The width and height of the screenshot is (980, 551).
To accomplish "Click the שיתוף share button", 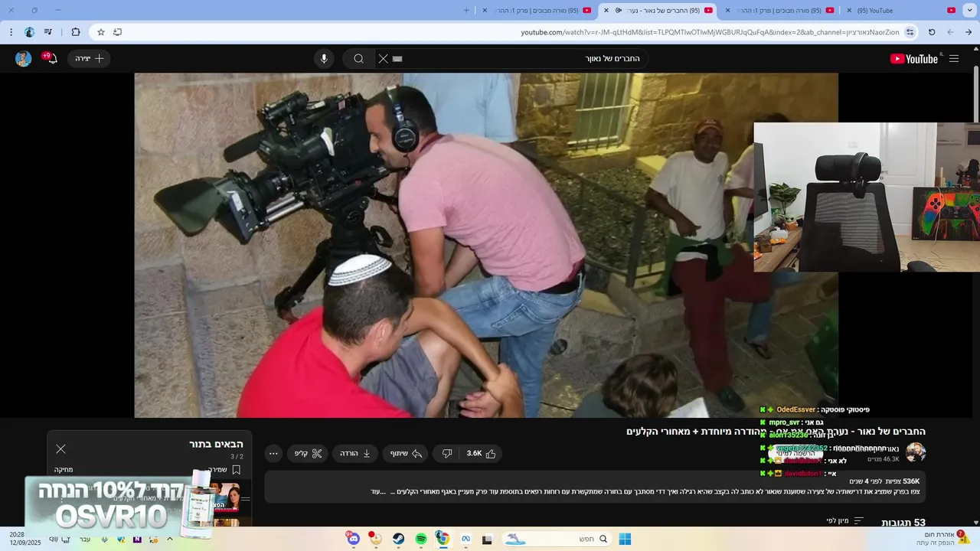I will coord(407,454).
